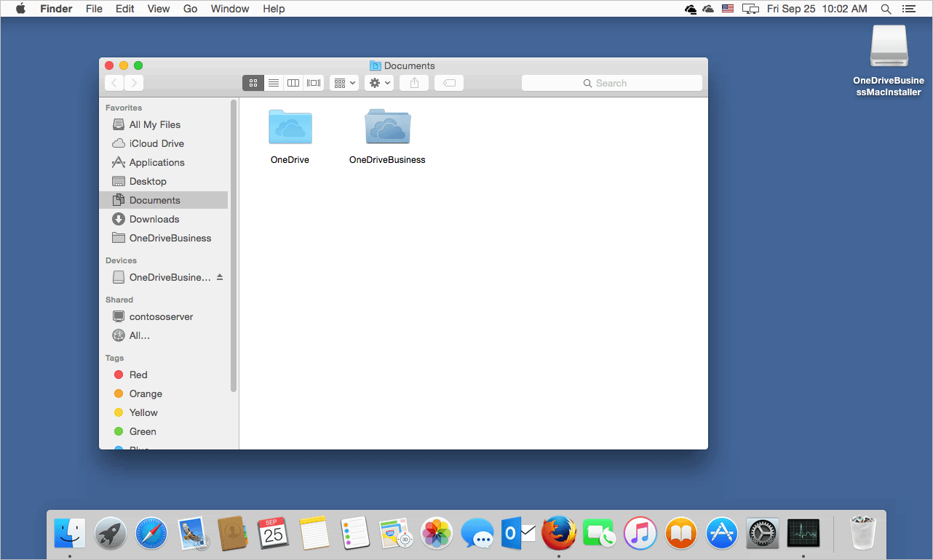Image resolution: width=933 pixels, height=560 pixels.
Task: Open Maps in the Dock
Action: (397, 534)
